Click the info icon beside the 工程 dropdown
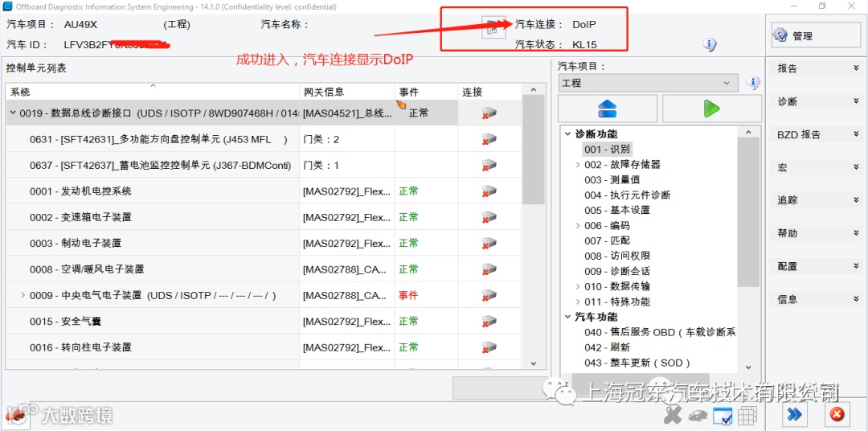The image size is (868, 431). [x=753, y=83]
